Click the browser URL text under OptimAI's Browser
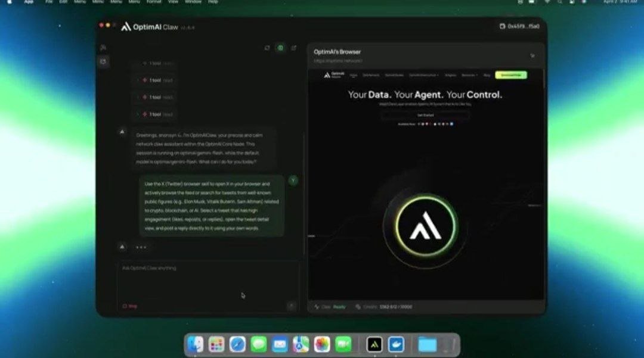Viewport: 644px width, 358px height. [x=338, y=61]
